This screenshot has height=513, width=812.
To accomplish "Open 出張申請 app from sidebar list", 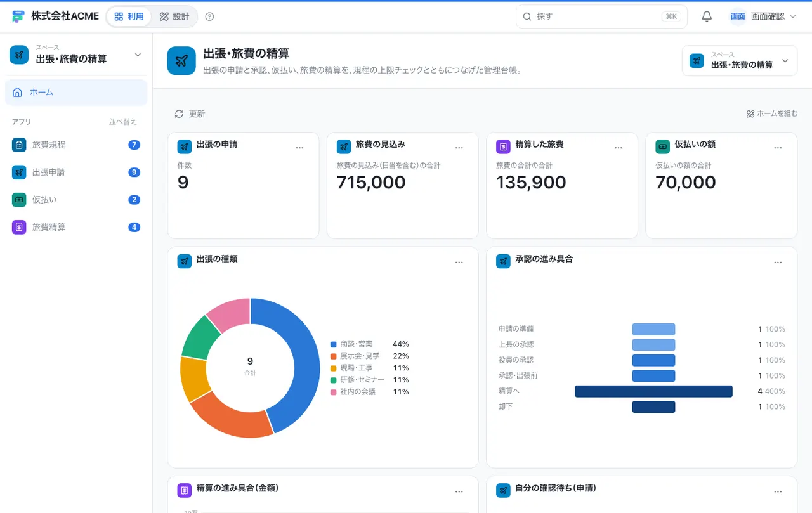I will [x=76, y=172].
